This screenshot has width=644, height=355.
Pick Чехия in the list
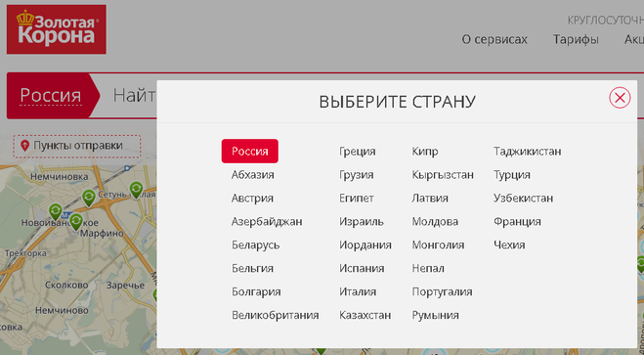click(509, 244)
